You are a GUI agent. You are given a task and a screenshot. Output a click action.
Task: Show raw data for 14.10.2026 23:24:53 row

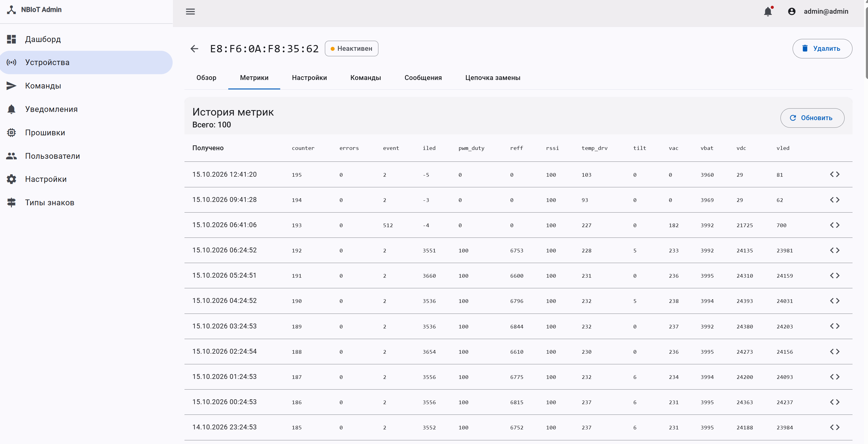tap(835, 427)
